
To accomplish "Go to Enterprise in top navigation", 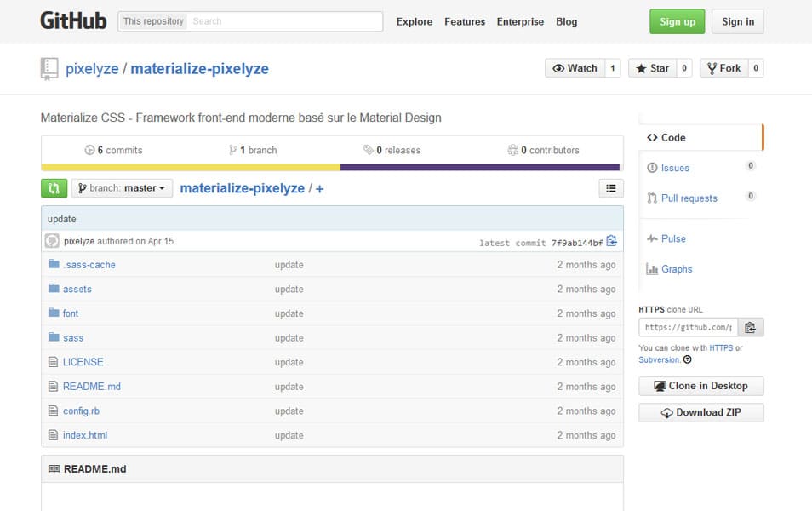I will (x=520, y=22).
